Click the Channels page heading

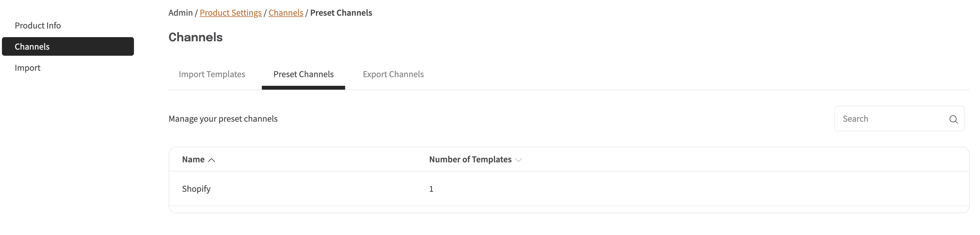click(x=195, y=37)
